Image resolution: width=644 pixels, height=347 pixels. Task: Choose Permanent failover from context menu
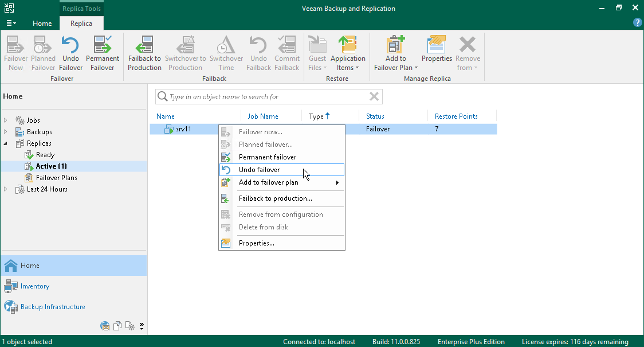pyautogui.click(x=282, y=157)
